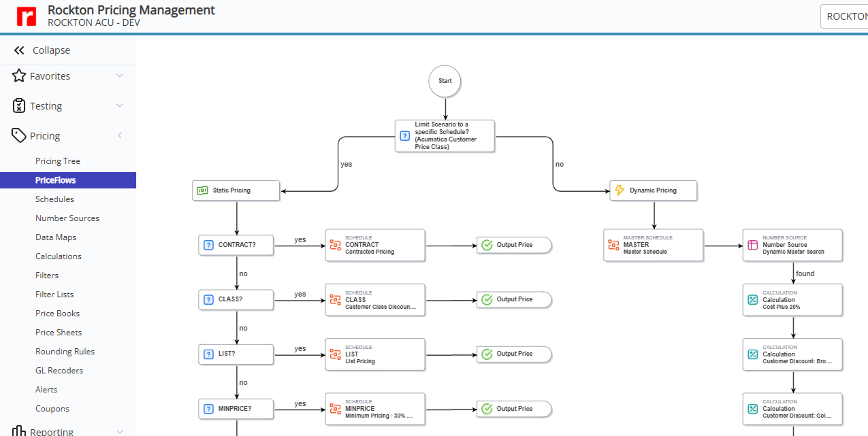
Task: Click the Rockton logo icon
Action: tap(27, 16)
